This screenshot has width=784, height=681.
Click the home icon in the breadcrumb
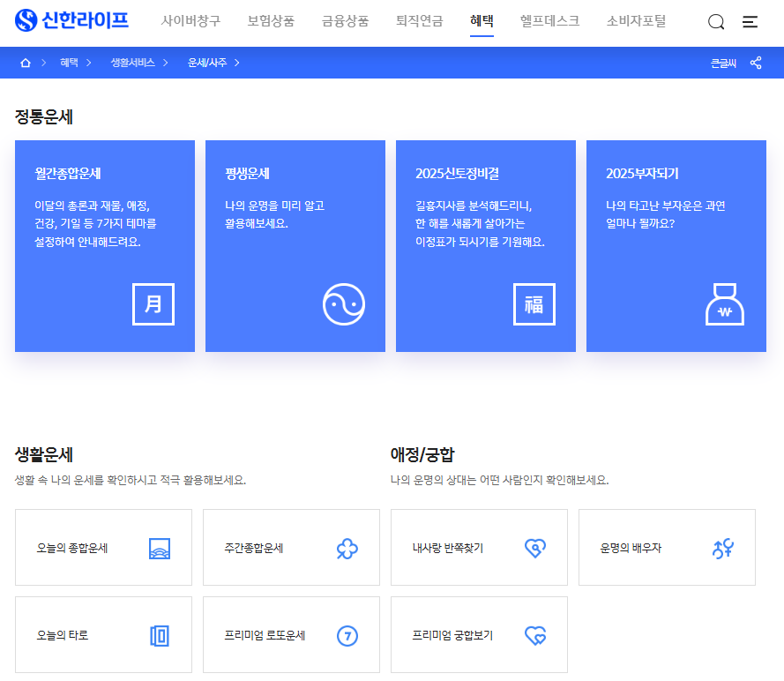tap(24, 63)
